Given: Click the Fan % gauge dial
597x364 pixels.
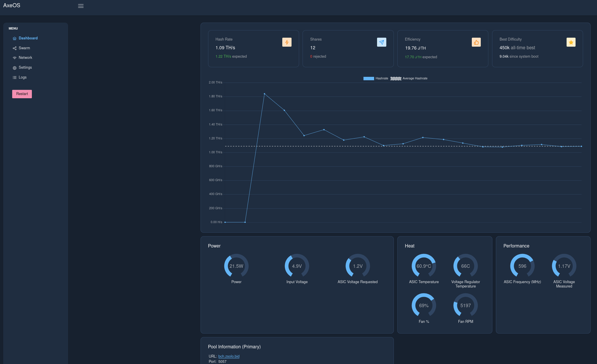Looking at the screenshot, I should pyautogui.click(x=423, y=306).
